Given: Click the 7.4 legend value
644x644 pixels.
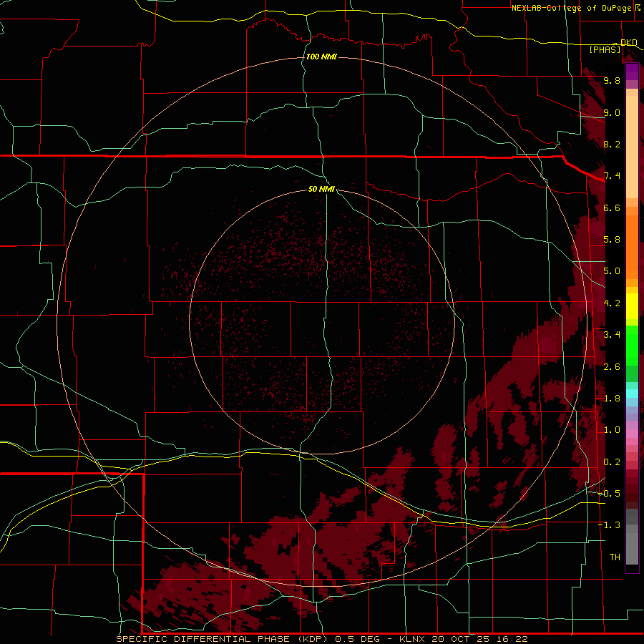Looking at the screenshot, I should click(x=612, y=176).
